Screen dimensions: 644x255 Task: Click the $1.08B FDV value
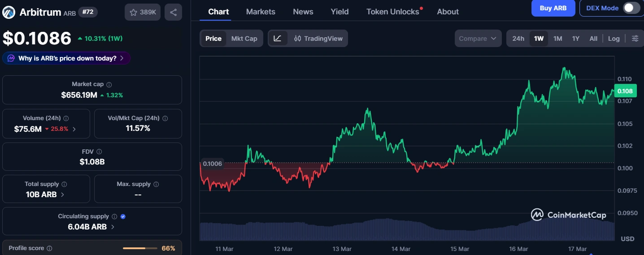(x=92, y=162)
